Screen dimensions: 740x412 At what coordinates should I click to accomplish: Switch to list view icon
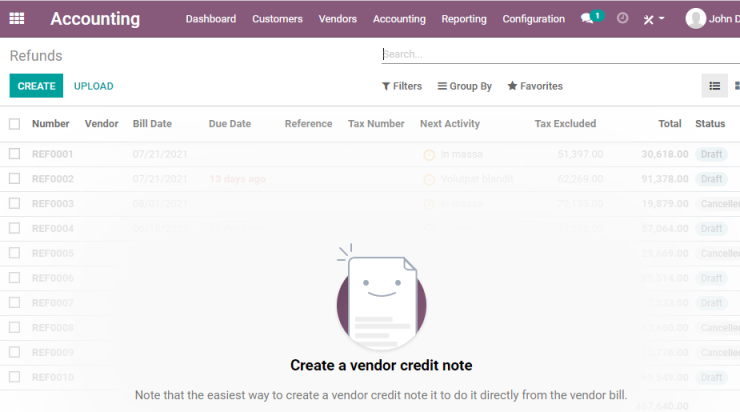[715, 86]
